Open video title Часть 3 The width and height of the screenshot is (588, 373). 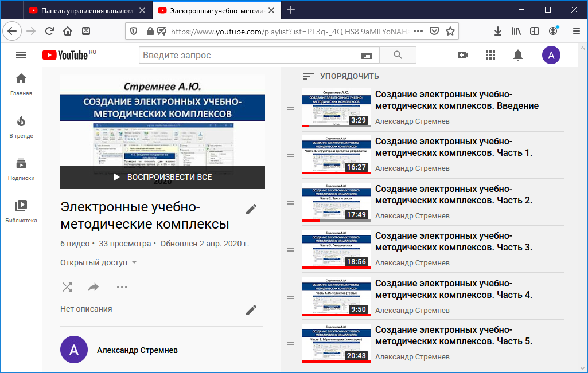(x=454, y=242)
